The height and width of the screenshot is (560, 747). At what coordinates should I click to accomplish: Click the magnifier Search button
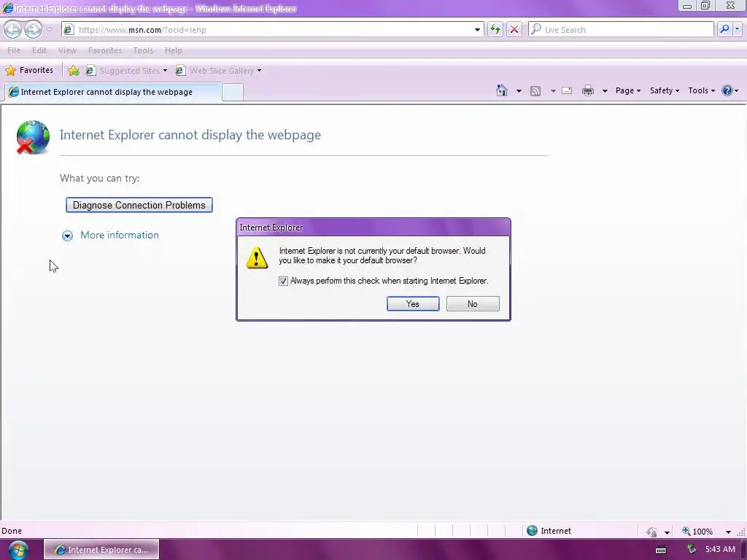724,29
